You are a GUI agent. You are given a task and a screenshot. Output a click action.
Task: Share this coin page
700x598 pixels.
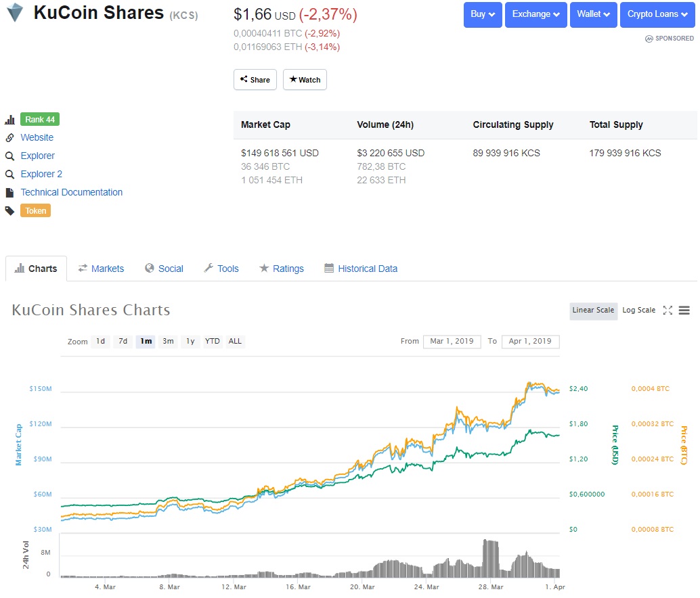[x=255, y=79]
